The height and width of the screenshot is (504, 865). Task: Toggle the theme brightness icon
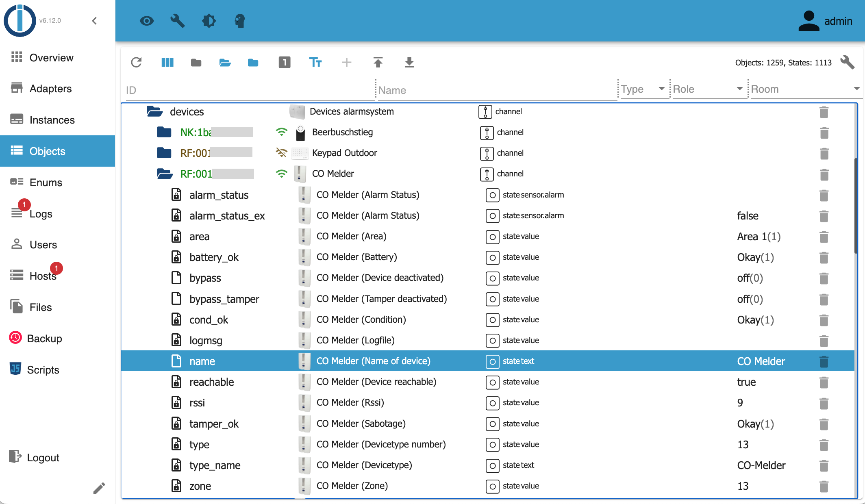tap(209, 21)
